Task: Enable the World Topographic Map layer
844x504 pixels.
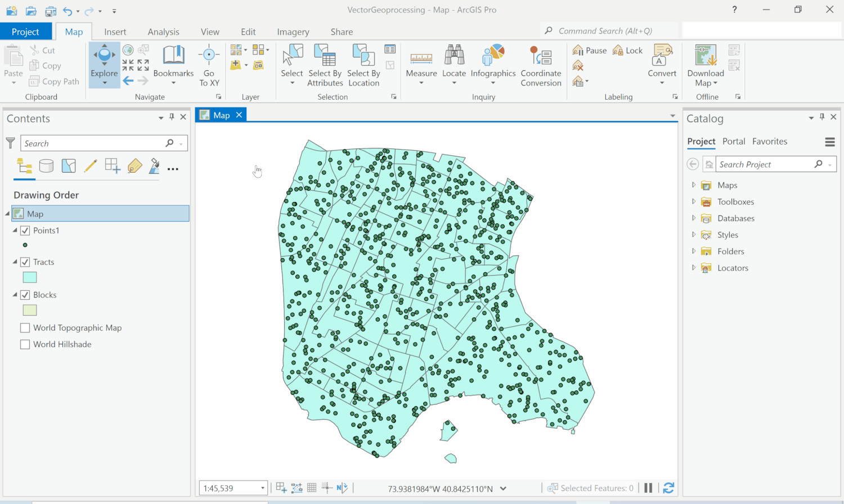Action: [25, 327]
